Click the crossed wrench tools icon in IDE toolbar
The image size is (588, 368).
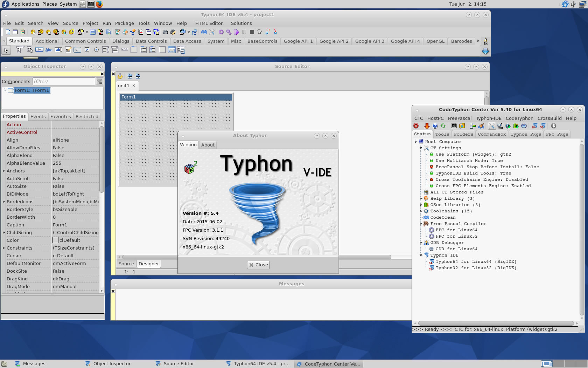click(212, 32)
